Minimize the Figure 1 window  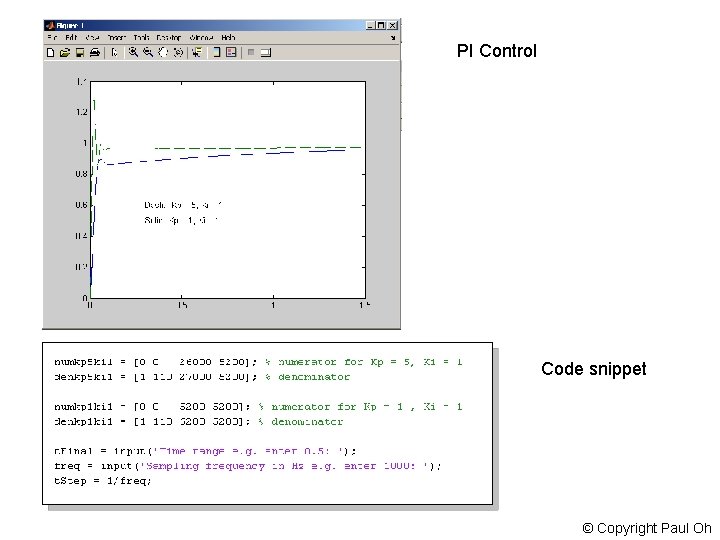371,26
